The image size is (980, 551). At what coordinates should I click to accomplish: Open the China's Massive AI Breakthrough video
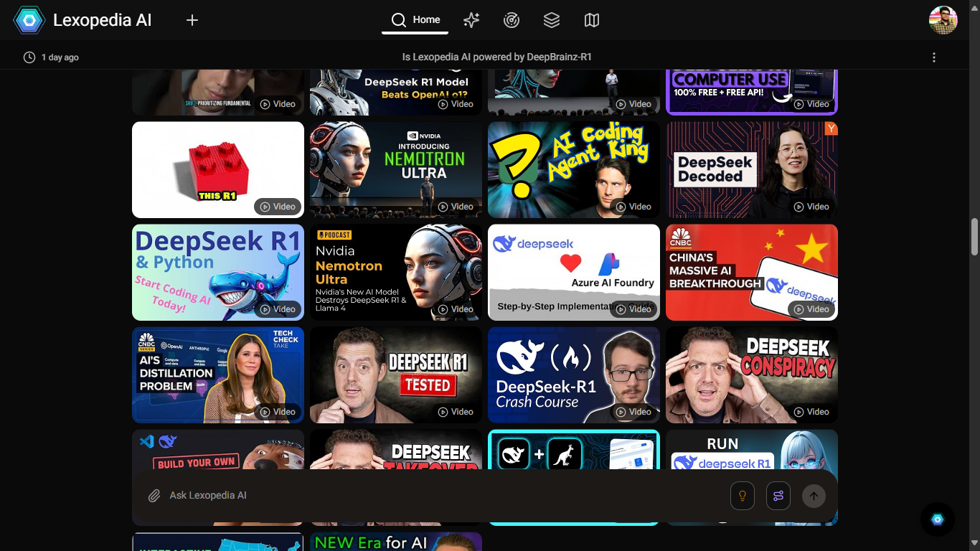point(752,272)
